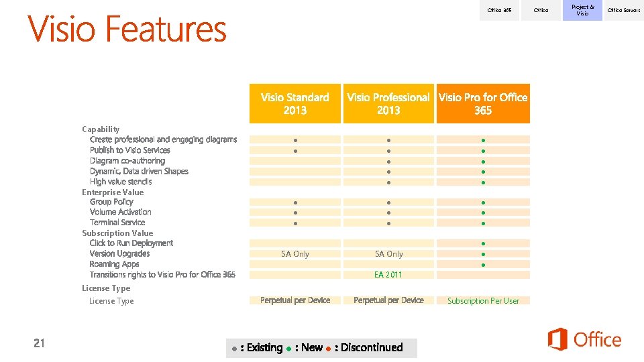
Task: Click the Visio Pro for Office 365 header
Action: pos(483,103)
